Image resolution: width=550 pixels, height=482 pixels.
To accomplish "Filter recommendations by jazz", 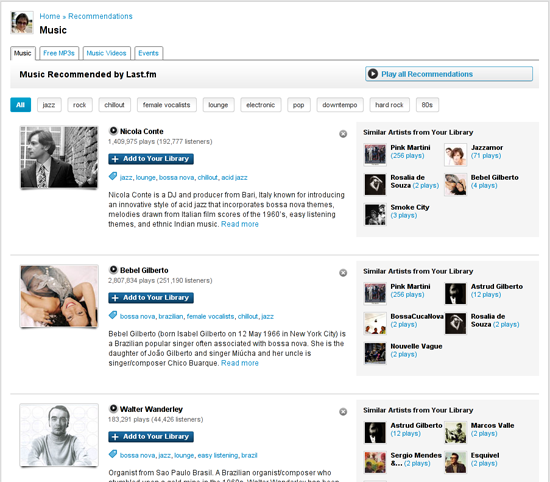I will tap(49, 105).
